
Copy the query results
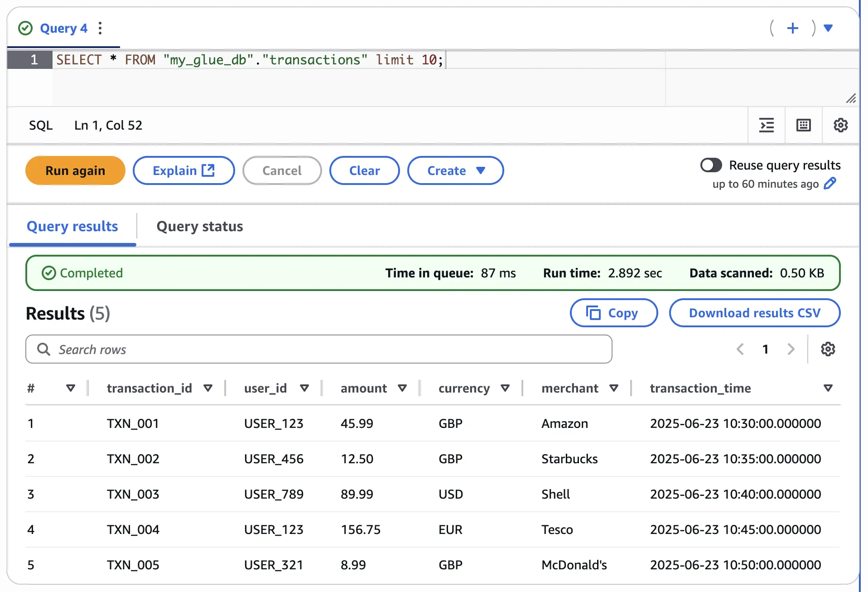613,313
